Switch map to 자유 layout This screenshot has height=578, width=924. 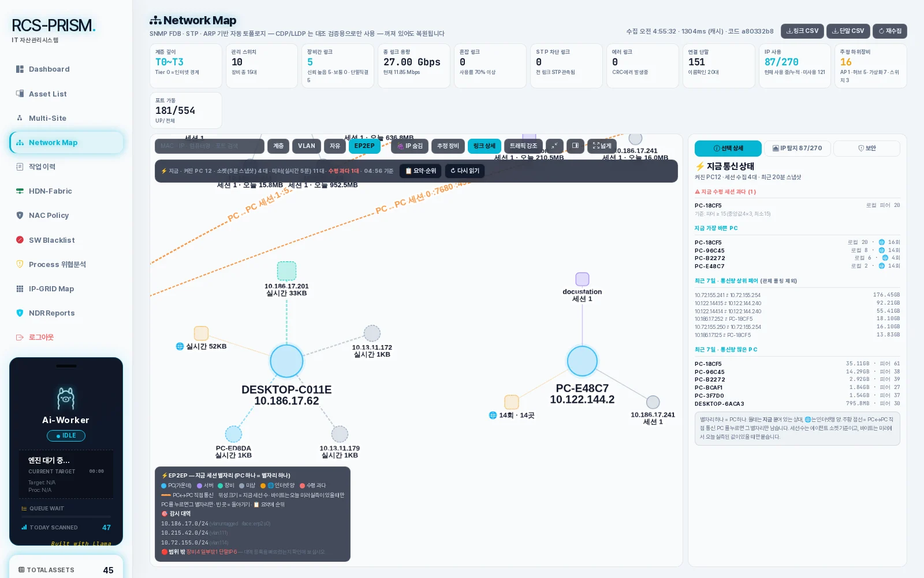tap(335, 146)
